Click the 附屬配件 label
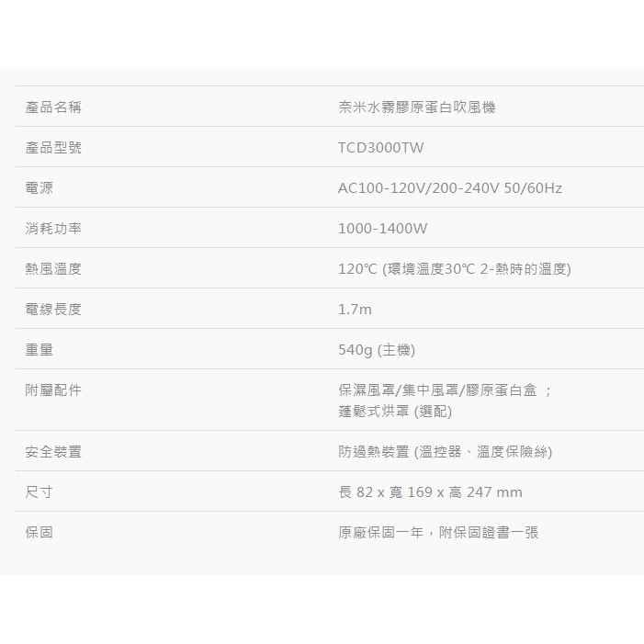 pyautogui.click(x=53, y=390)
